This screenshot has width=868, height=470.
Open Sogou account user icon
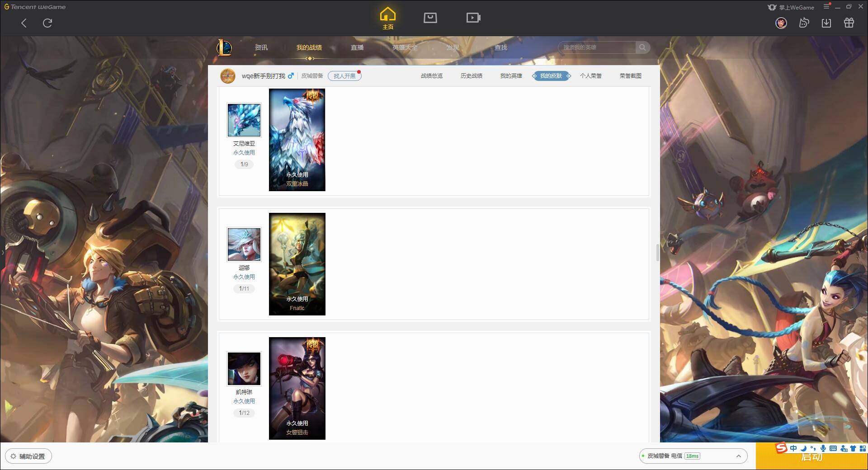coord(843,448)
